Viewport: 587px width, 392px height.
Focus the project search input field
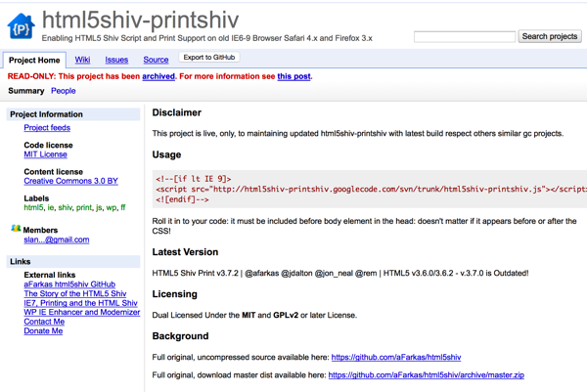(465, 36)
